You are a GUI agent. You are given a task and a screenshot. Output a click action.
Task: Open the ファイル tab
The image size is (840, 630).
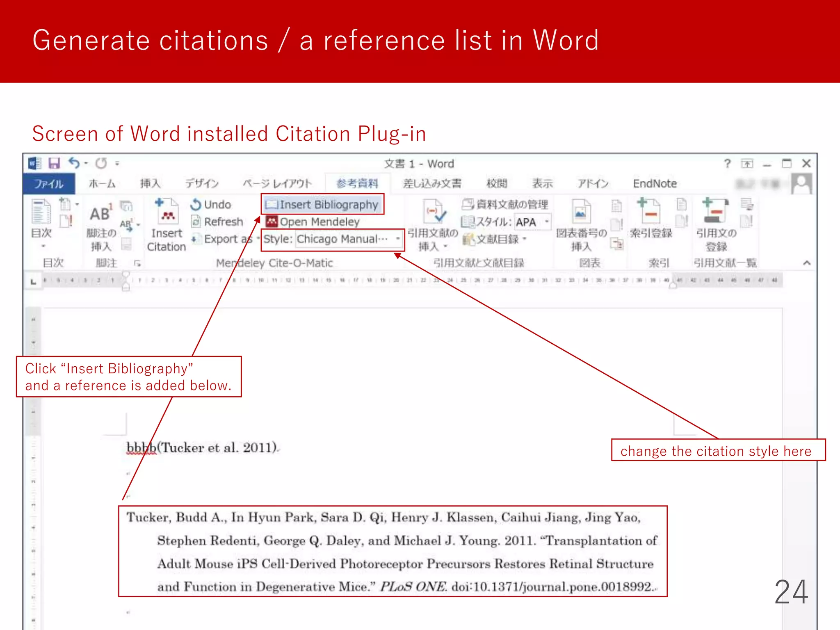click(x=49, y=183)
